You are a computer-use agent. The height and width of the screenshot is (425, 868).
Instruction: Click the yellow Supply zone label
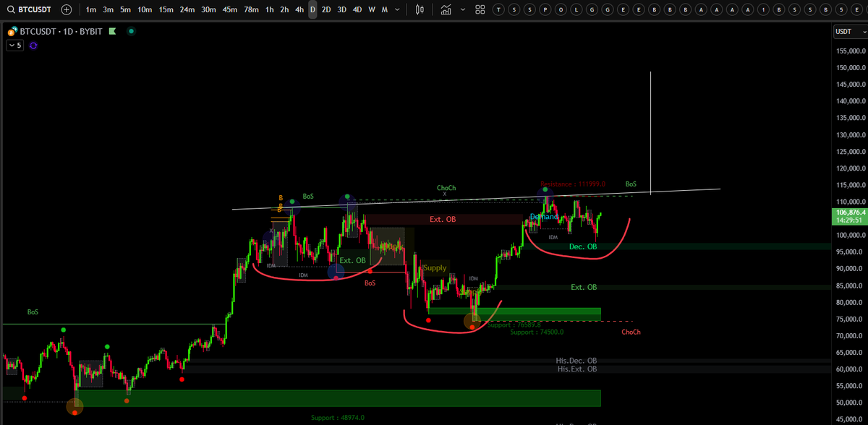pos(435,268)
